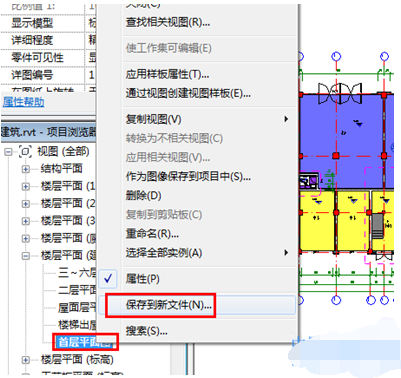
Task: Click the checkmark beside 属性(P)
Action: pos(108,278)
